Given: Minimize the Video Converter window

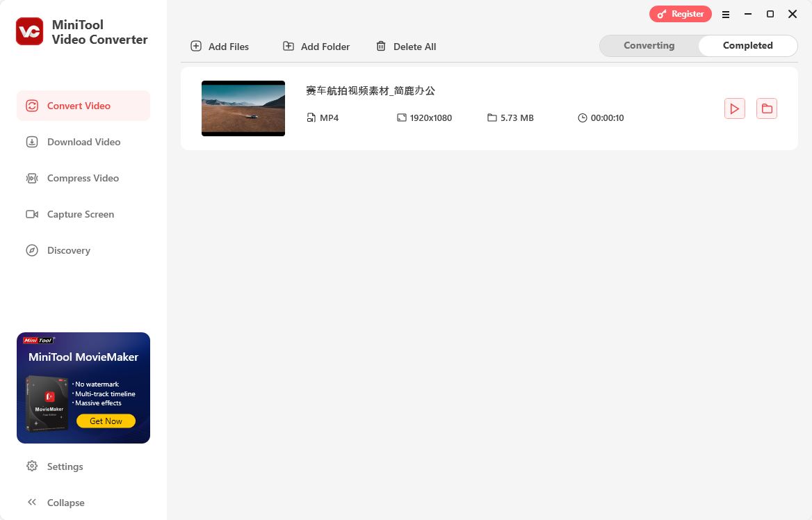Looking at the screenshot, I should point(748,14).
